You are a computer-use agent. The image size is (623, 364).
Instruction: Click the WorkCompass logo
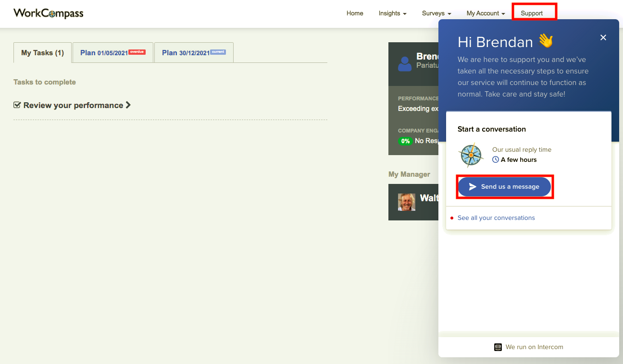coord(48,13)
